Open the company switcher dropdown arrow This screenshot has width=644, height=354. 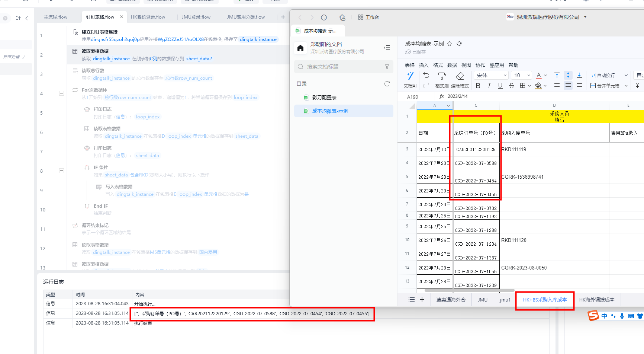(x=585, y=17)
